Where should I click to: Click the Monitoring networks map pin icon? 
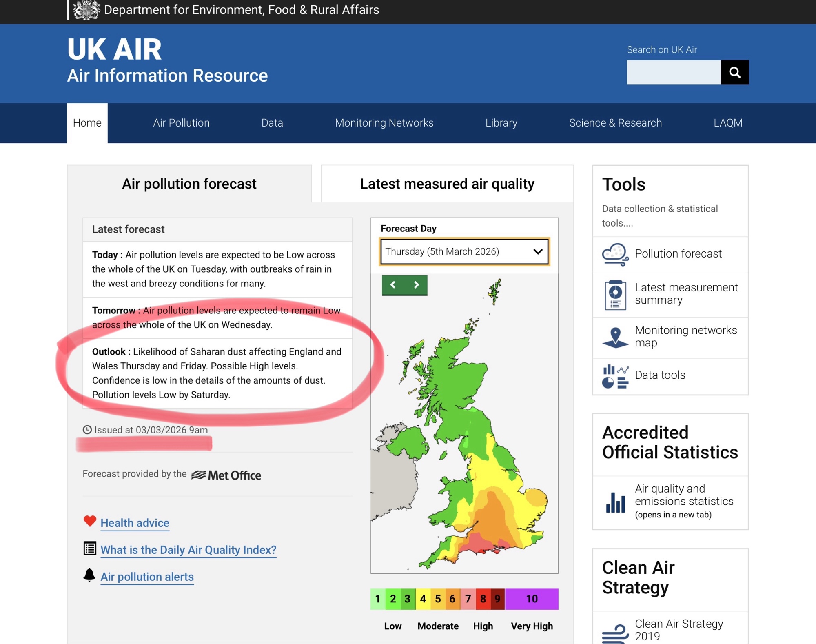[615, 337]
